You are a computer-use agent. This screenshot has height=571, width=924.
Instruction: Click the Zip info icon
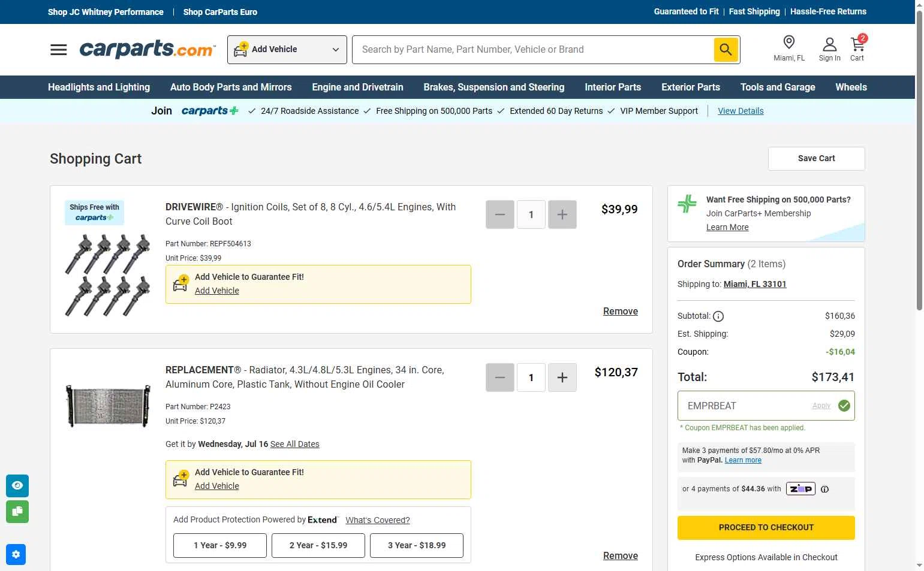point(825,489)
